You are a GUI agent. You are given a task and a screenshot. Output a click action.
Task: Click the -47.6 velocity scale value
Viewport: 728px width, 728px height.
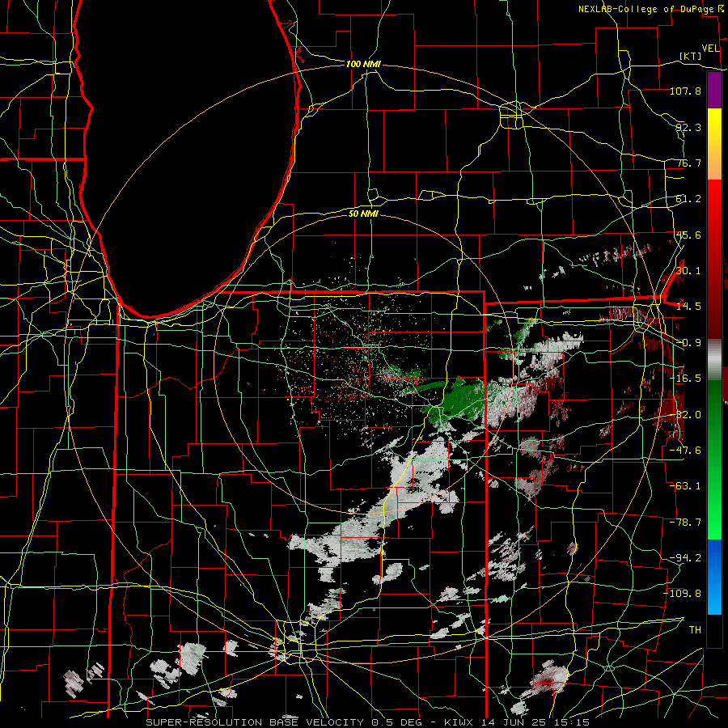(685, 451)
